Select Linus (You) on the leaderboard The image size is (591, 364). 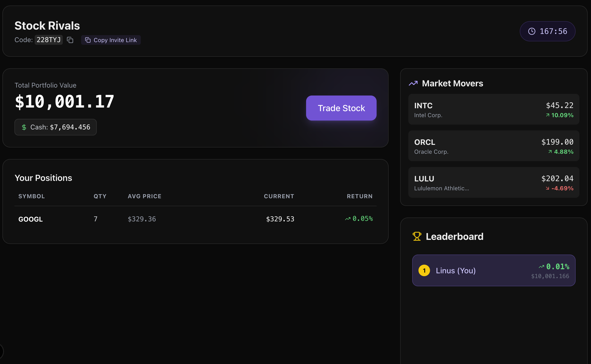(x=494, y=270)
